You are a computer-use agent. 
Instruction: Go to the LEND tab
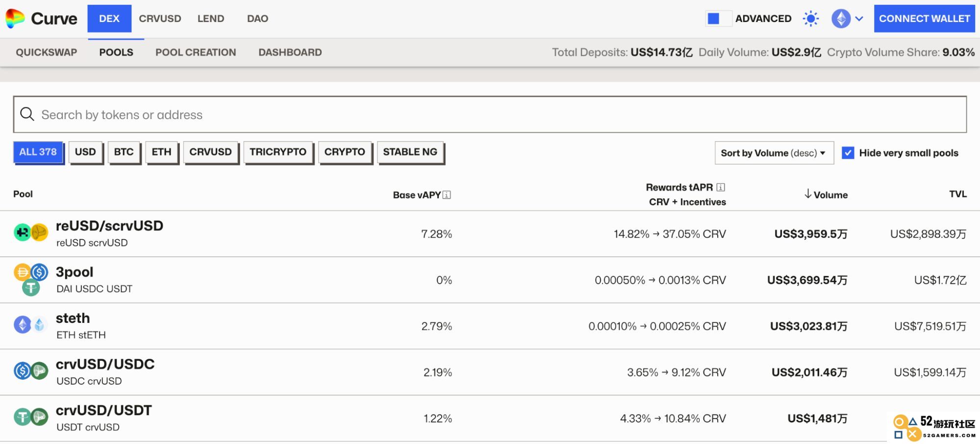(211, 19)
